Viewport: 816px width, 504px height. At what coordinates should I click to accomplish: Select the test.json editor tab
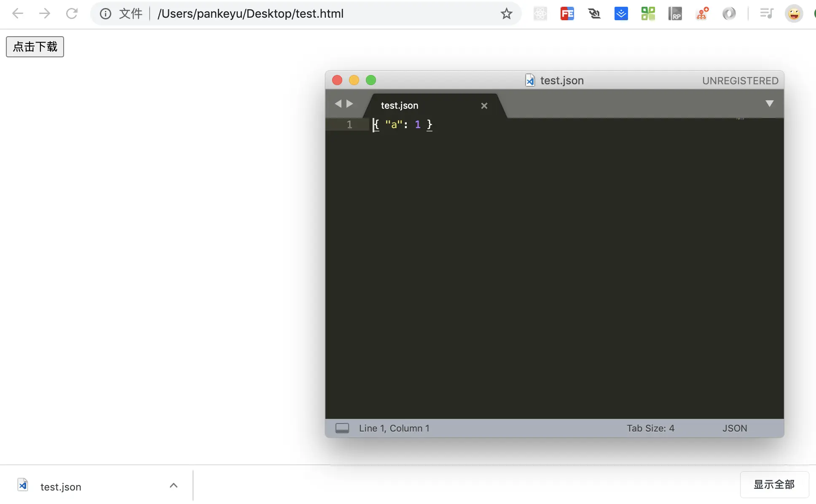coord(400,105)
